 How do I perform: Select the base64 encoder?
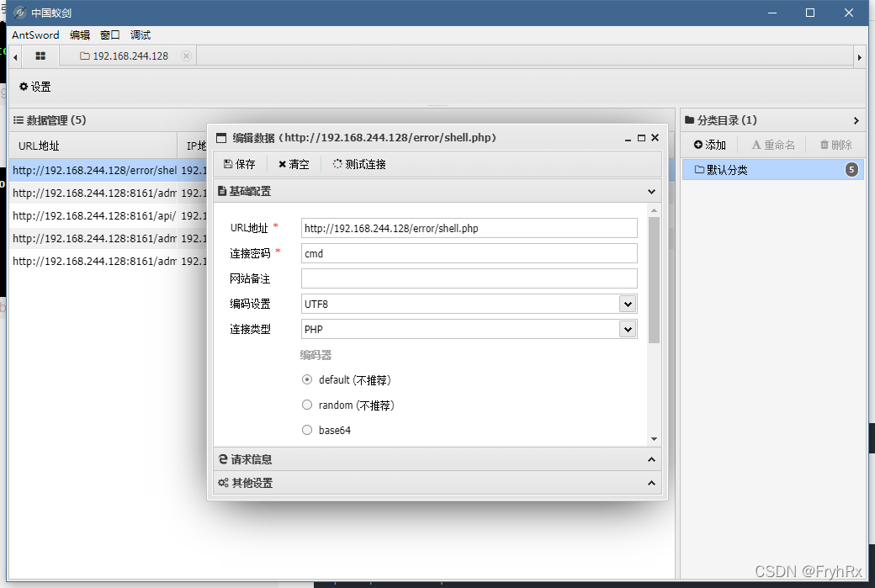pyautogui.click(x=307, y=430)
